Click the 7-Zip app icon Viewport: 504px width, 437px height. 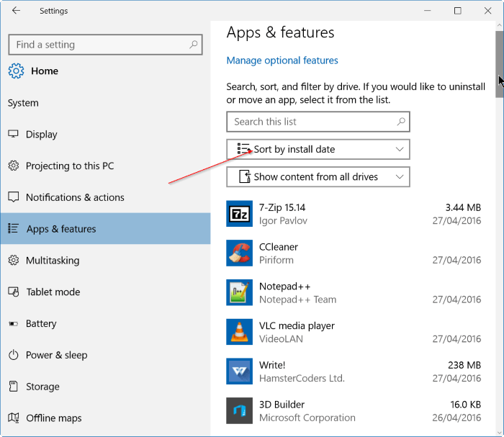click(x=239, y=214)
